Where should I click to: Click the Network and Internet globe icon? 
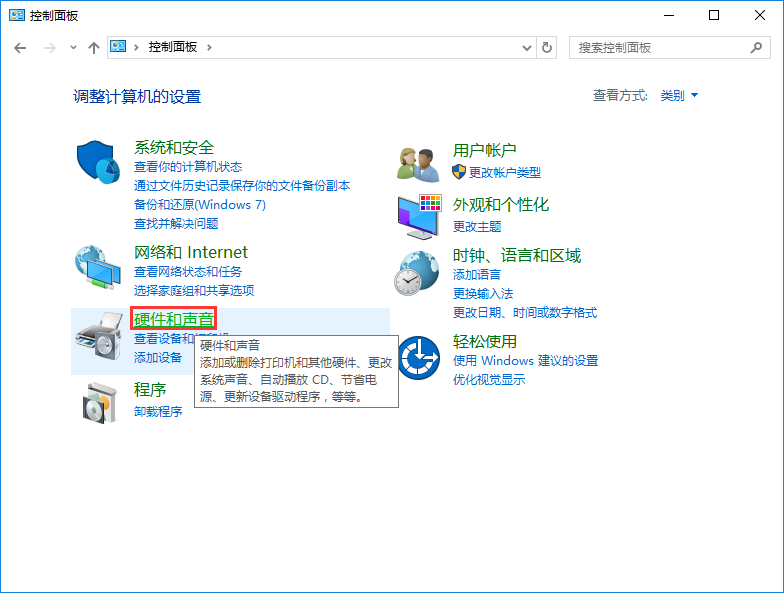(x=98, y=268)
